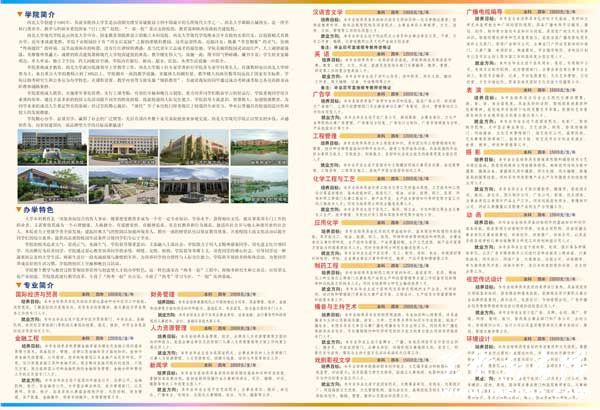Click the 广播电视编导 major title

[x=485, y=9]
